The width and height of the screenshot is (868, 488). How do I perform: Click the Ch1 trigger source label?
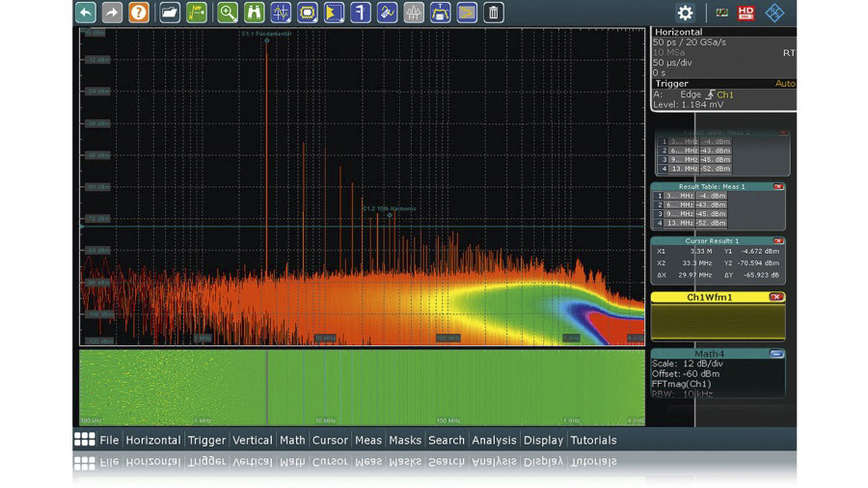click(x=724, y=95)
